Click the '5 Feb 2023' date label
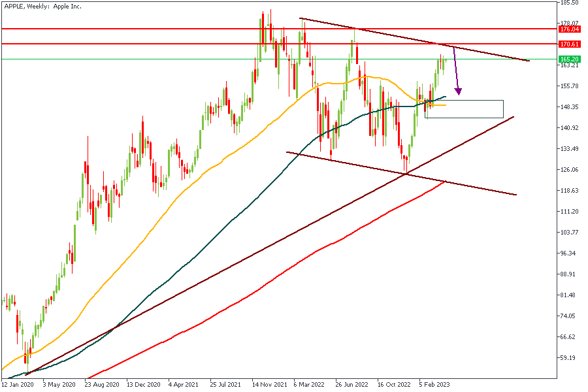588x392 pixels. point(434,385)
